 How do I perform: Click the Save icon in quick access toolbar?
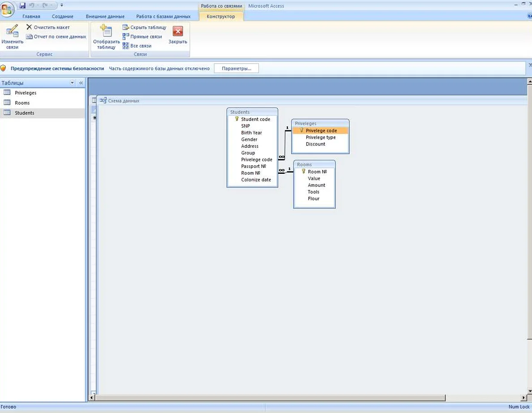point(22,5)
